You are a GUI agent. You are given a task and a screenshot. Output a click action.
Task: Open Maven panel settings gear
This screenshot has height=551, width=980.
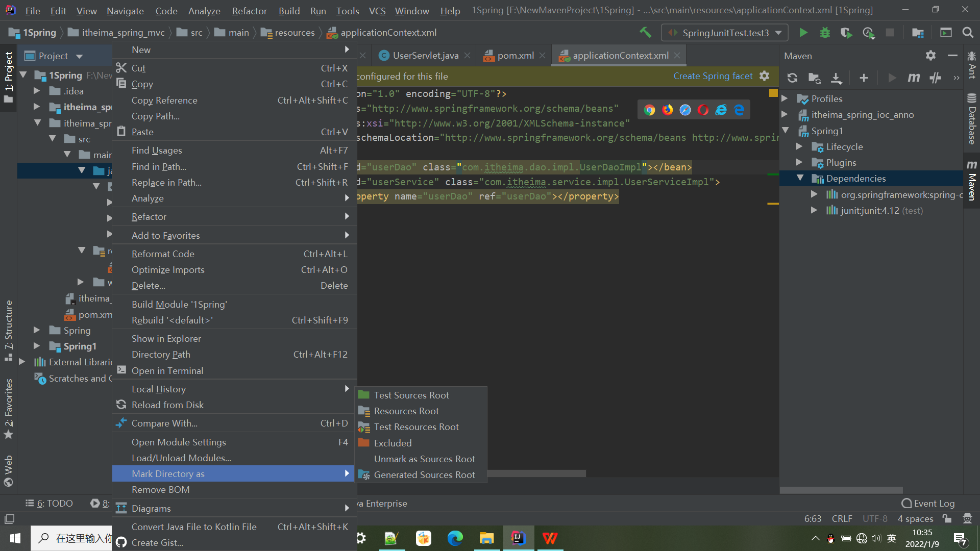930,56
